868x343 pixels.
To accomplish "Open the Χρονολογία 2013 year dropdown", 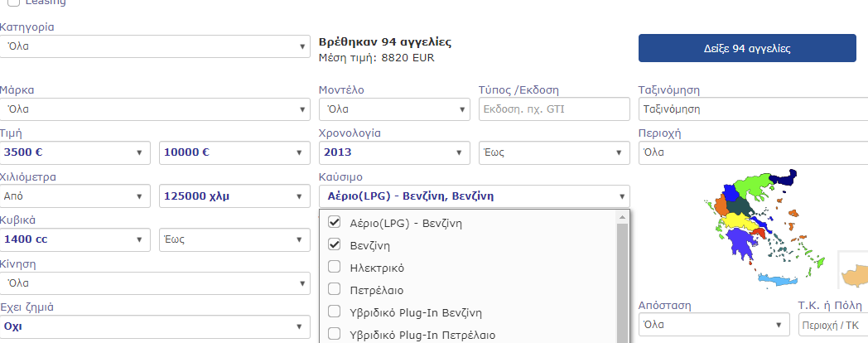I will click(394, 152).
